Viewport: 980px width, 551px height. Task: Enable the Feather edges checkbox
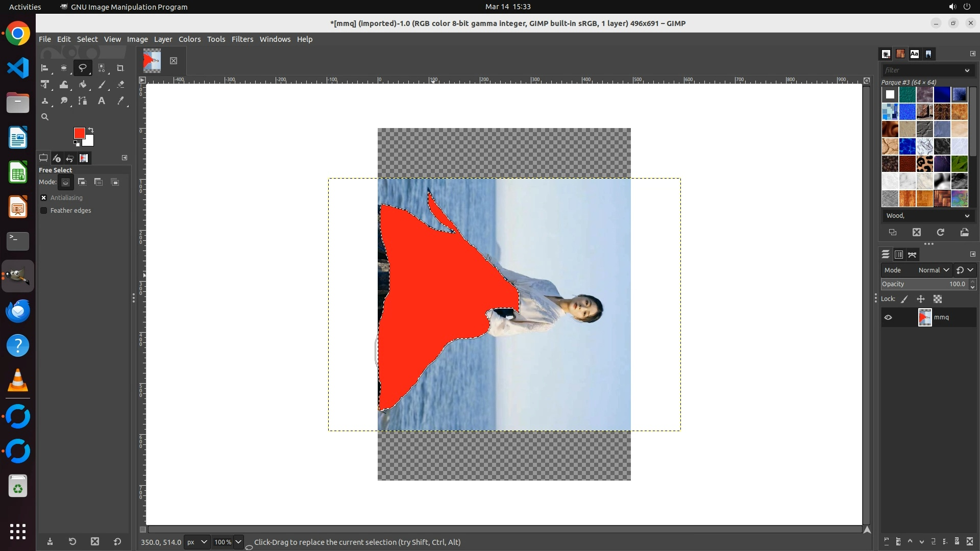pyautogui.click(x=44, y=210)
